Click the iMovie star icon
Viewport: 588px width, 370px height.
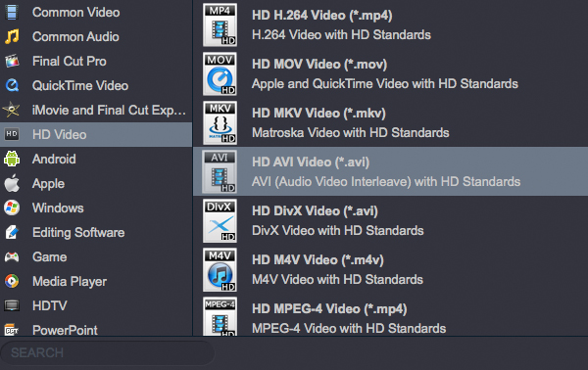click(x=11, y=110)
